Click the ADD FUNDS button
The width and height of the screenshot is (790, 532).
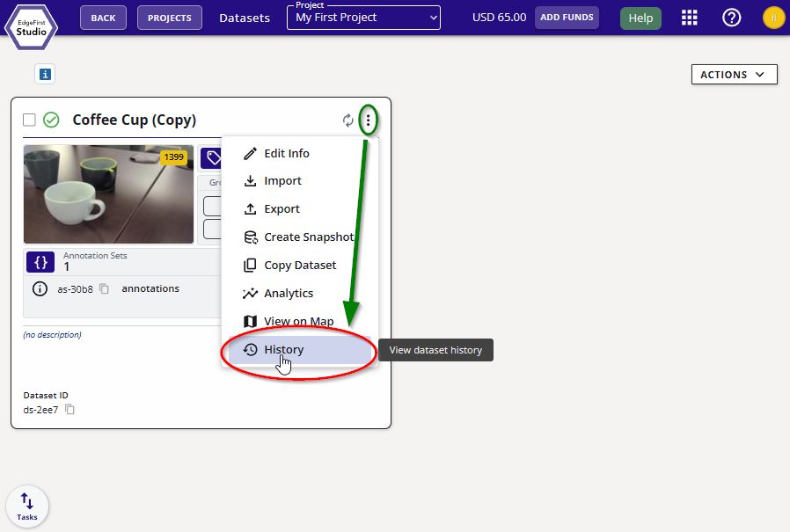[567, 18]
